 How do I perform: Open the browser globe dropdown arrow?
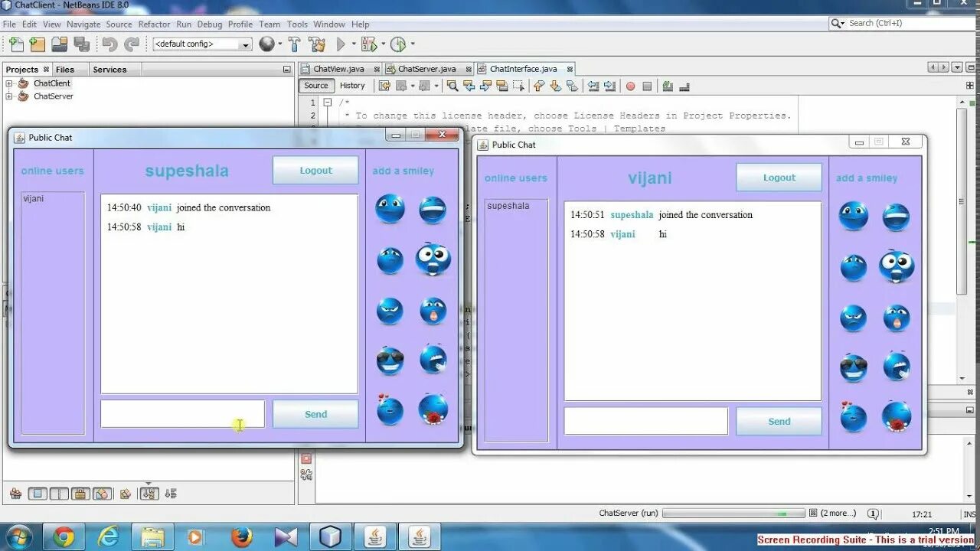coord(279,44)
